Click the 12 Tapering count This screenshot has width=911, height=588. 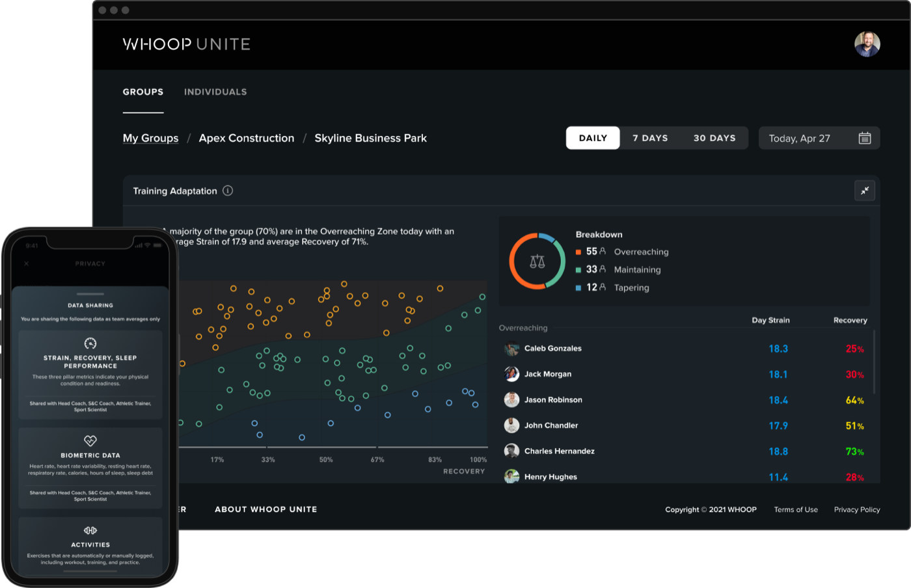591,287
